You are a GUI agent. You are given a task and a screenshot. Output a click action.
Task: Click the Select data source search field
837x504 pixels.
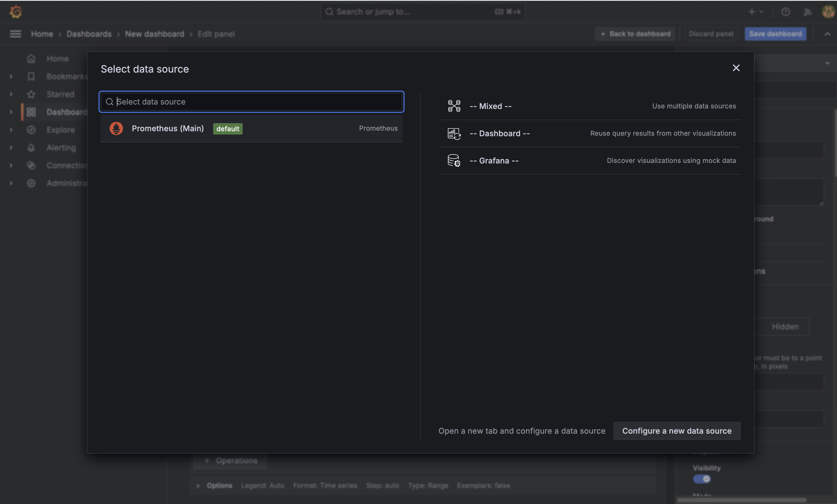[x=251, y=101]
